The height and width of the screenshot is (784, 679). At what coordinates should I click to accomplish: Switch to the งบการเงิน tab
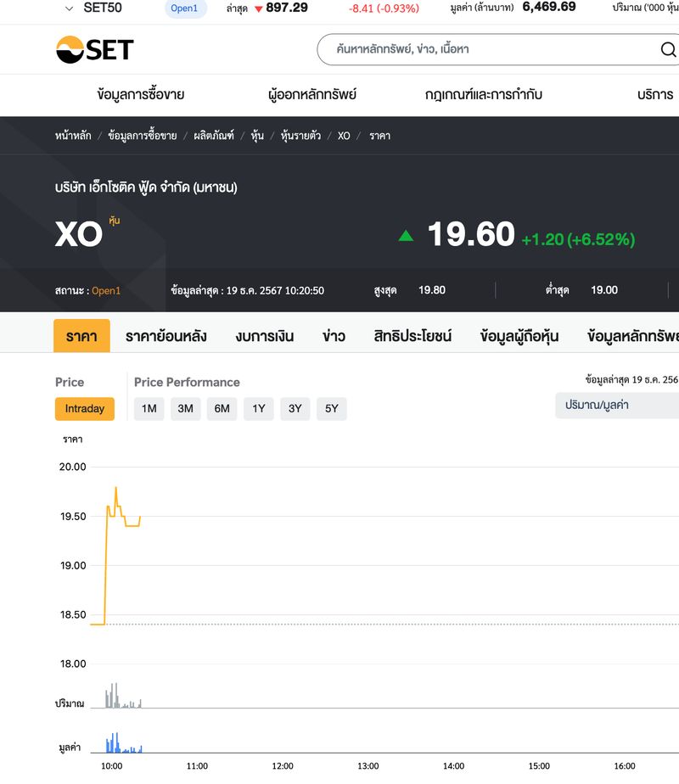click(x=265, y=336)
